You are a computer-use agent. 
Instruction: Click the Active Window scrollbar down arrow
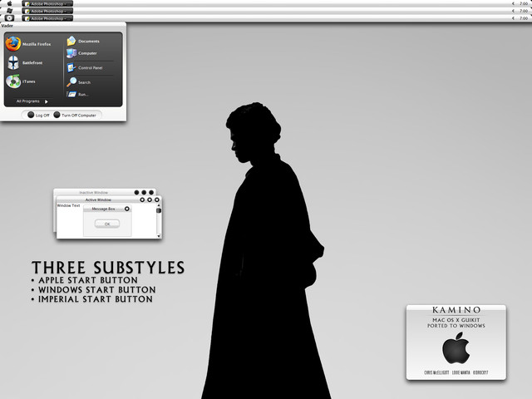click(159, 236)
